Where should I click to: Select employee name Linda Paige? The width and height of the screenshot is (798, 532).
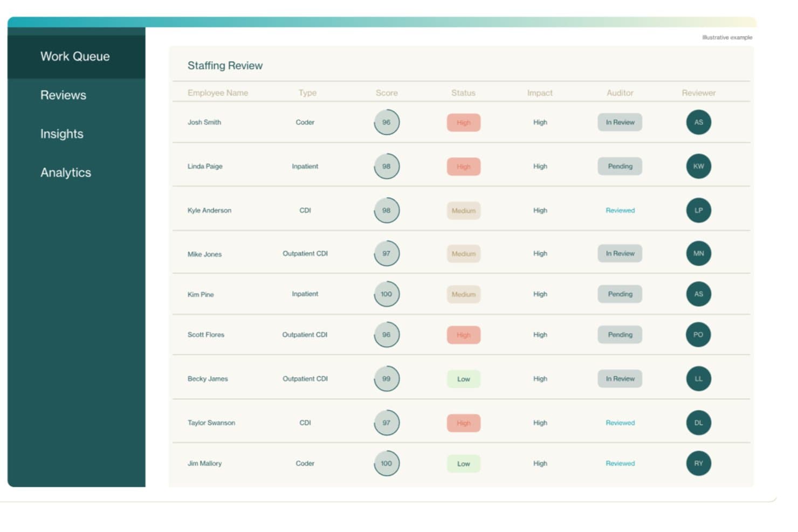(205, 167)
